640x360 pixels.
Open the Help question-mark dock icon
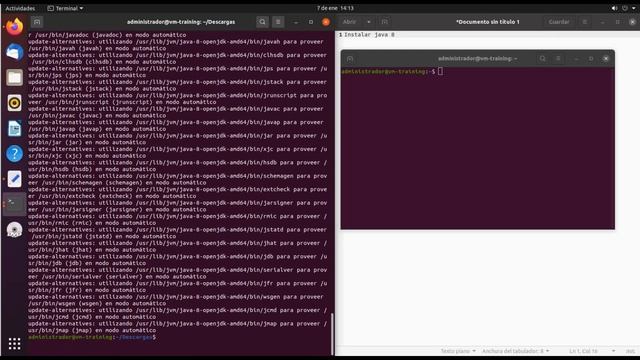click(x=15, y=153)
